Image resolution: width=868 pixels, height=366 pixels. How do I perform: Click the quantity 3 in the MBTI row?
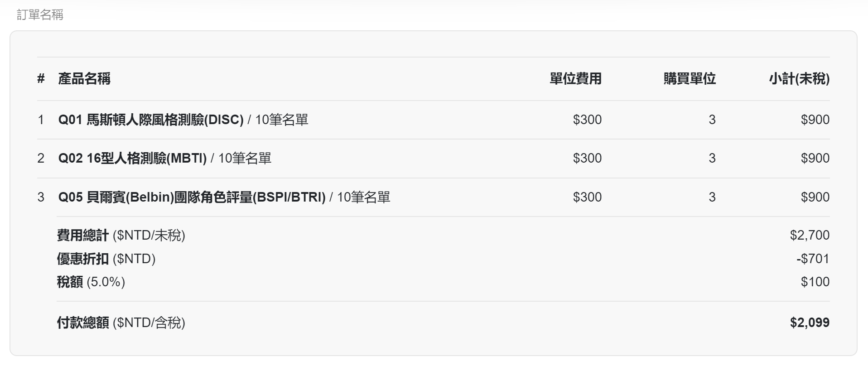712,158
